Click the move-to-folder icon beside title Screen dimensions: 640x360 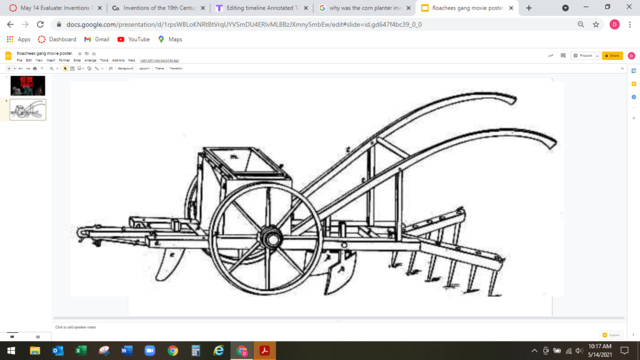(87, 53)
